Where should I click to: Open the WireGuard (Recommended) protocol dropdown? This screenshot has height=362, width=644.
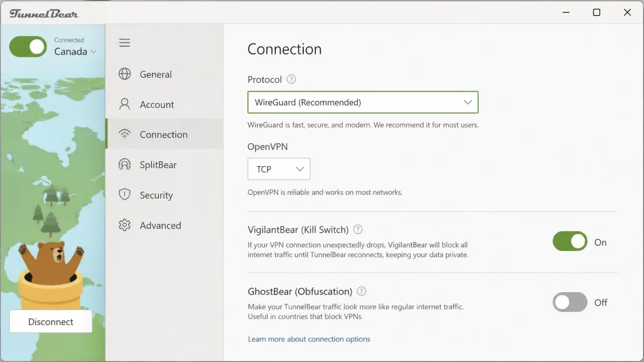(x=363, y=102)
